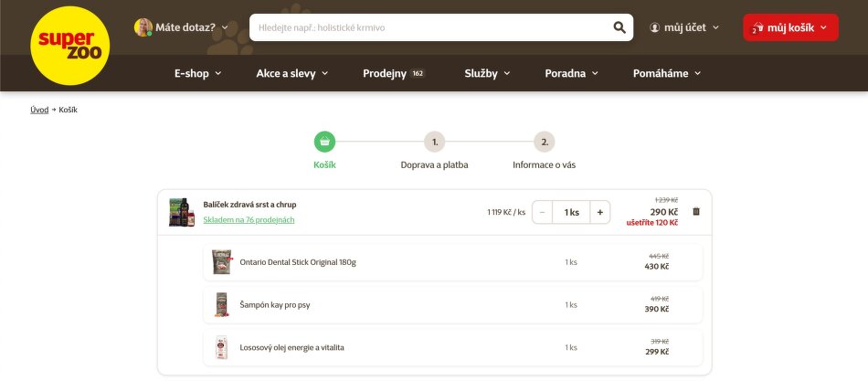Expand the Poradna menu
The height and width of the screenshot is (381, 868).
571,73
